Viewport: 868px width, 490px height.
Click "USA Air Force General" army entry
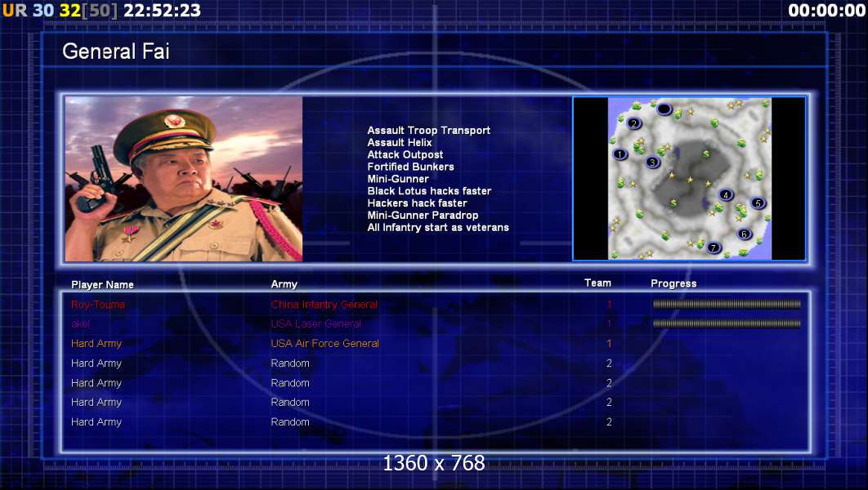[325, 344]
